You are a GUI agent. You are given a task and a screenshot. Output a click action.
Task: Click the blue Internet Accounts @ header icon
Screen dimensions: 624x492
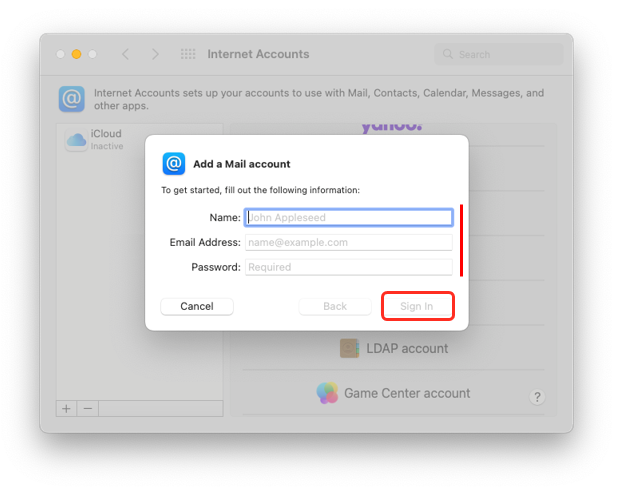72,99
